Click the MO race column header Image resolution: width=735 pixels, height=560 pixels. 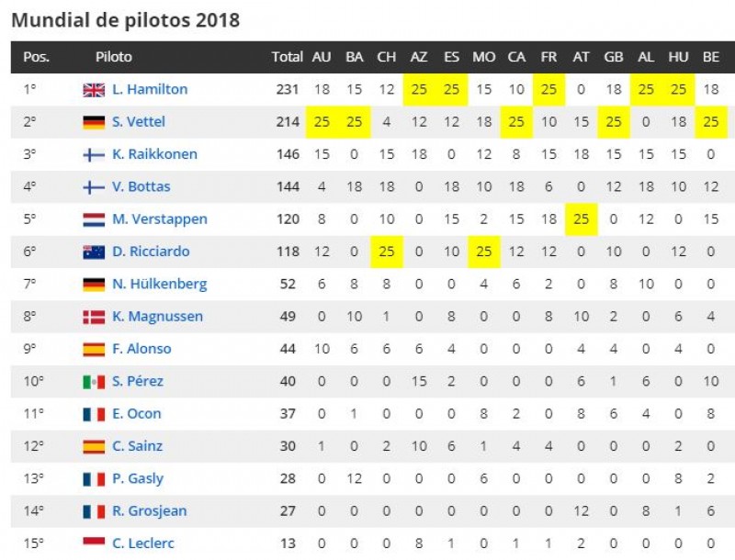pos(483,57)
